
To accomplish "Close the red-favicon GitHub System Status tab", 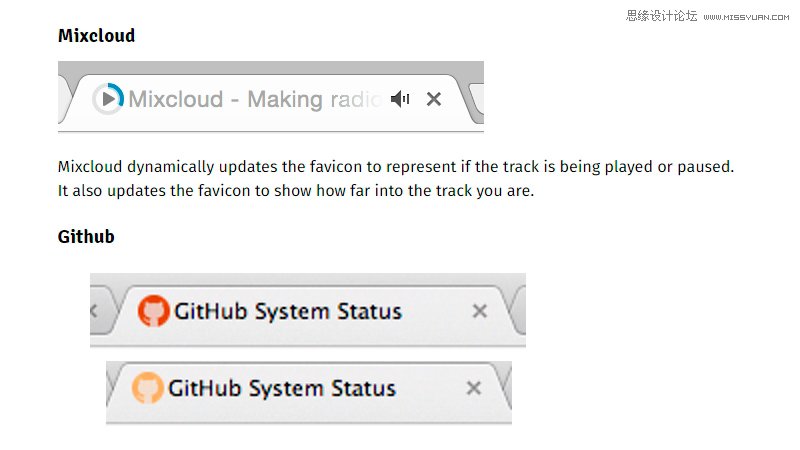I will [480, 311].
